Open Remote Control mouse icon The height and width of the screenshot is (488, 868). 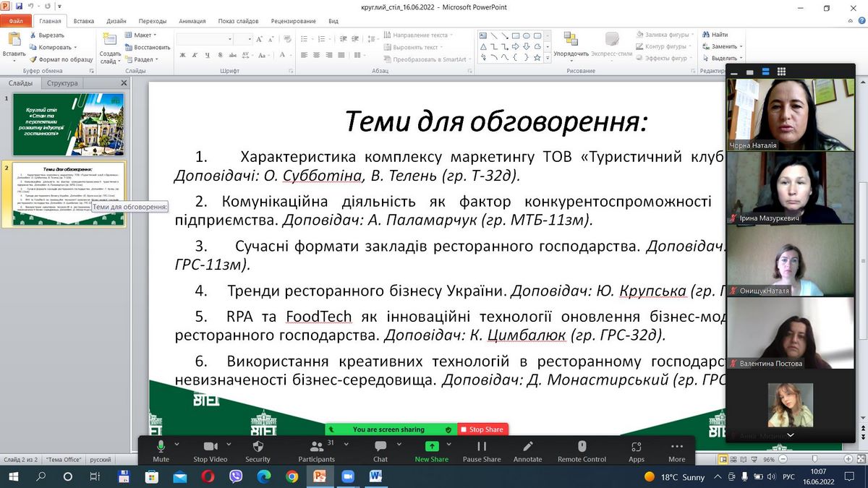click(x=582, y=448)
